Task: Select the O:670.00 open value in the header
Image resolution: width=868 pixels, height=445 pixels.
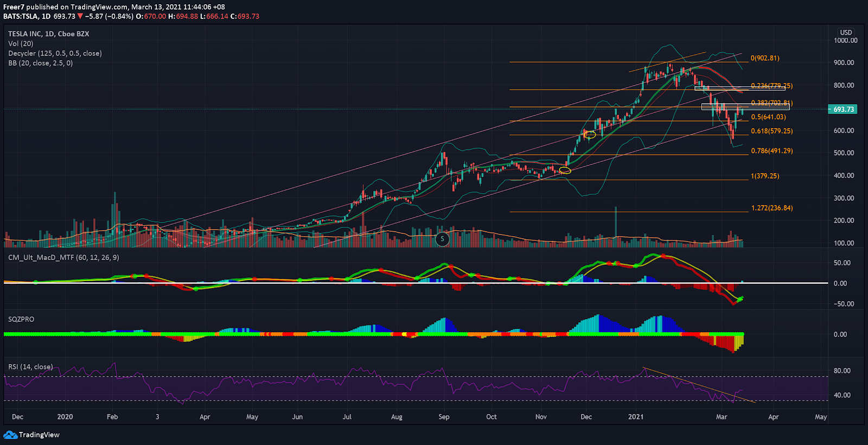Action: point(151,16)
